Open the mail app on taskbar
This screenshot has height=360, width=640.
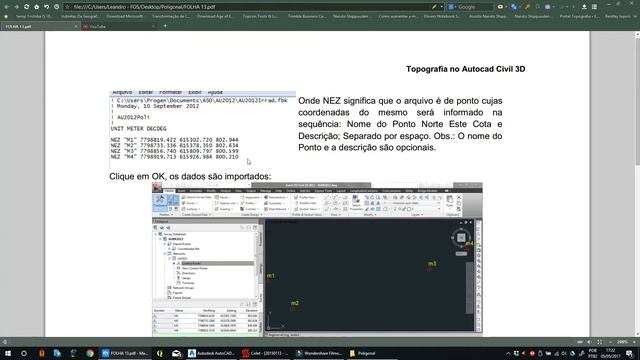[x=176, y=353]
